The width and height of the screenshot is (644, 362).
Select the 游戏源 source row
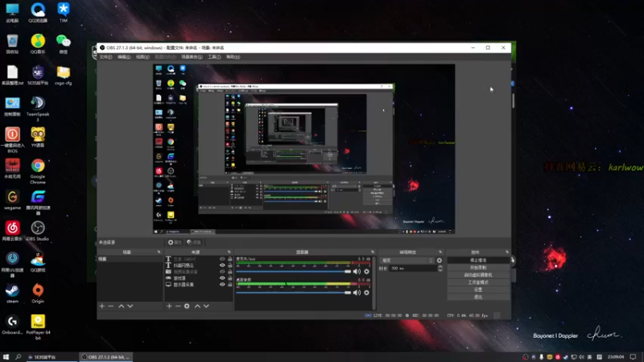coord(199,278)
